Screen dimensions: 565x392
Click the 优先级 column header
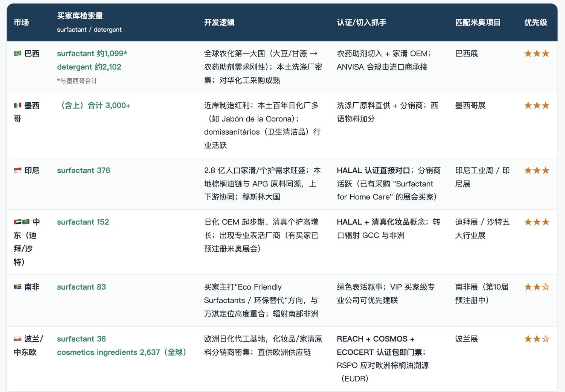coord(536,23)
